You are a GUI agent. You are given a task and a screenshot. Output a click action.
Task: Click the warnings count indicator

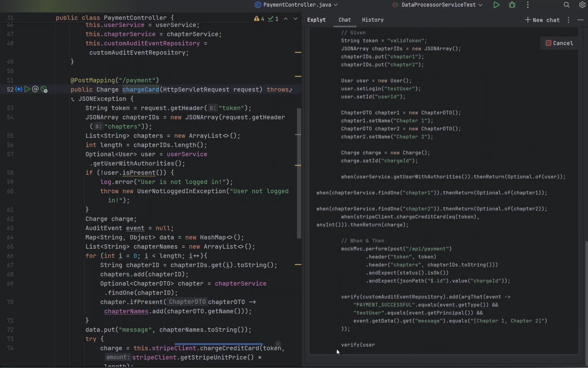[259, 19]
